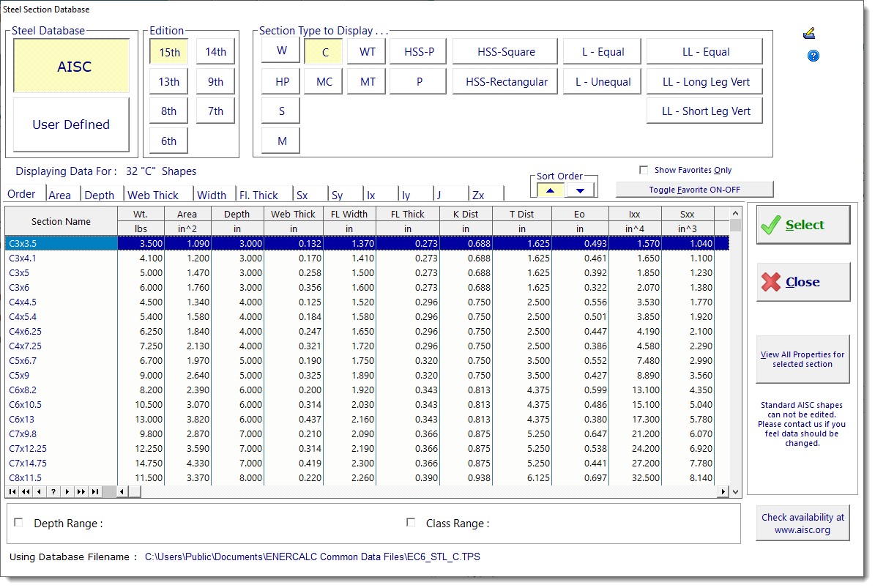Set descending sort order down arrow
Image resolution: width=875 pixels, height=588 pixels.
point(581,190)
